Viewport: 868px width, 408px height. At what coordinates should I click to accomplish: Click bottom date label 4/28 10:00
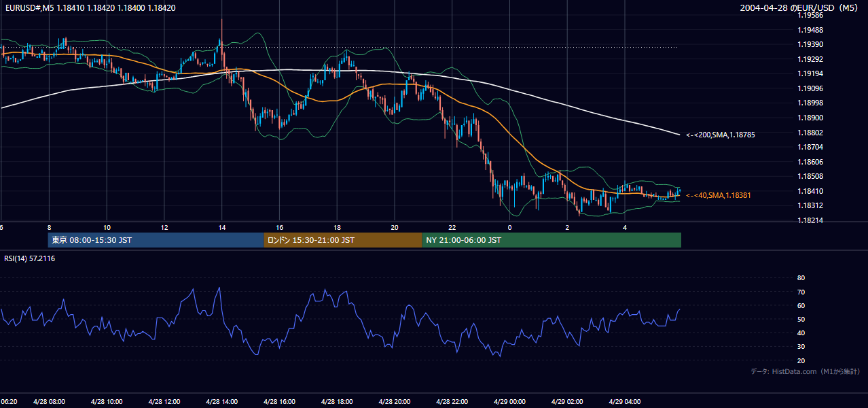click(x=107, y=402)
